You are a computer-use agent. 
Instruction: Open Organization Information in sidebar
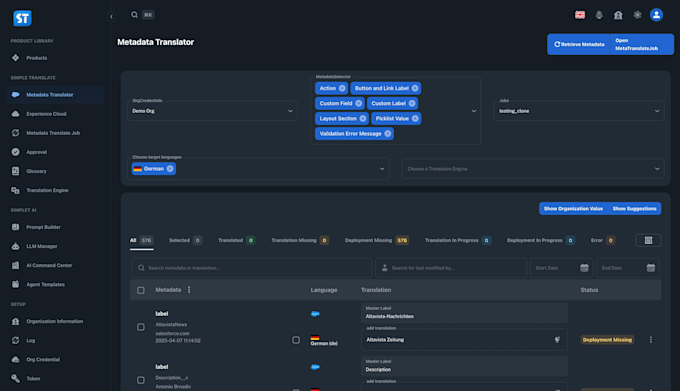click(55, 321)
